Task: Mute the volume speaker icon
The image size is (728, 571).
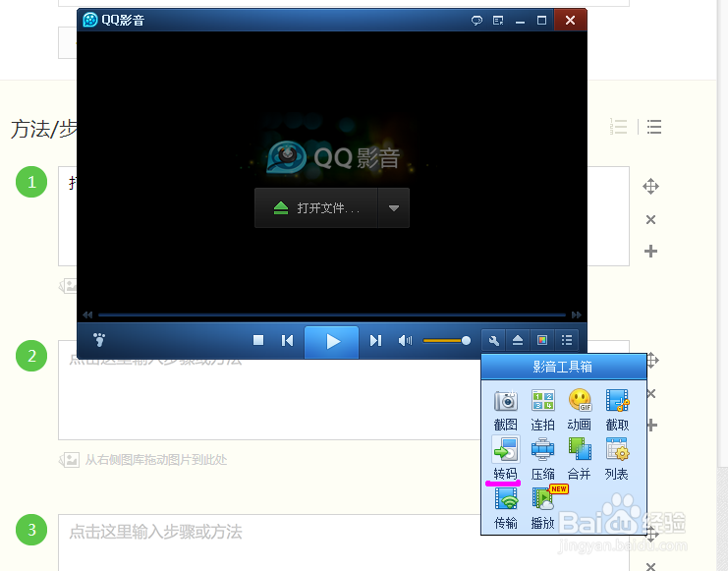Action: [405, 341]
